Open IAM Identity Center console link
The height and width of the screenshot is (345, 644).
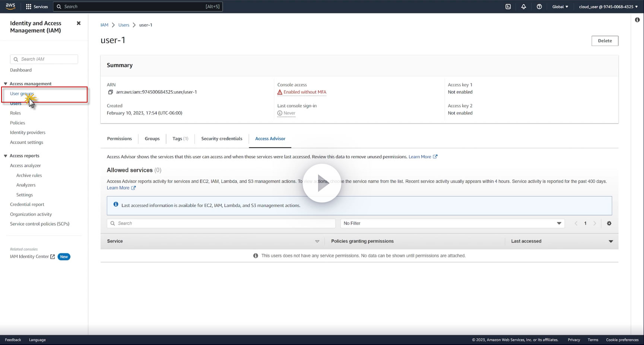pos(29,257)
